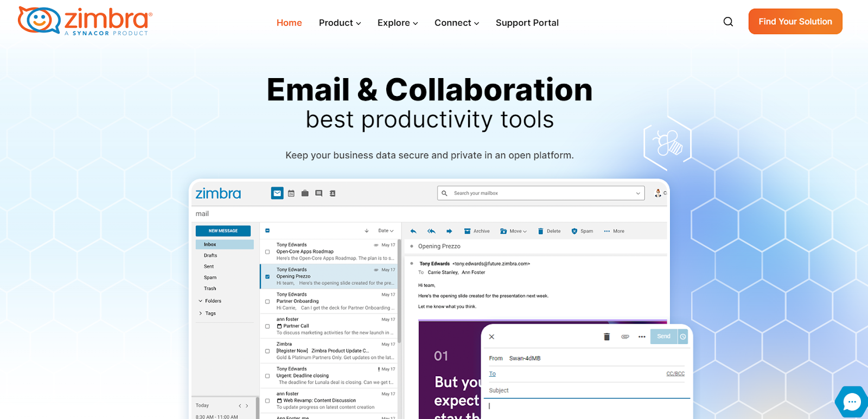The height and width of the screenshot is (419, 868).
Task: Open the chat bubble widget
Action: tap(852, 402)
